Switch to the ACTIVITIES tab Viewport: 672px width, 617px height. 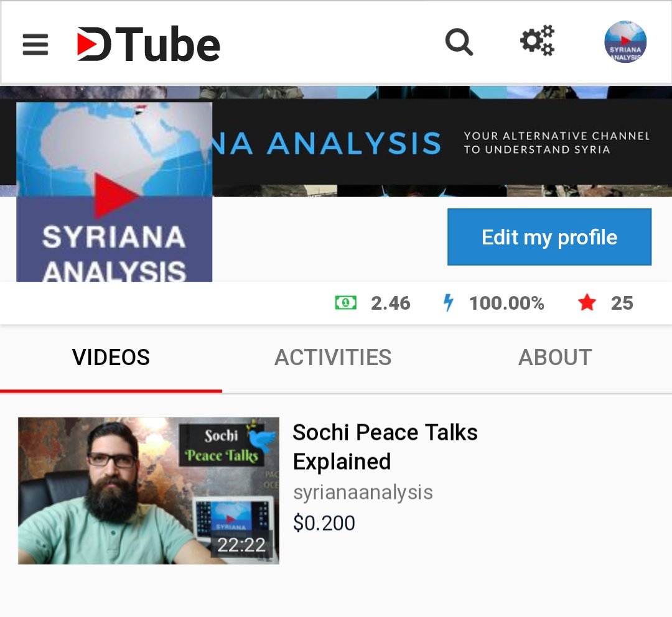[333, 358]
